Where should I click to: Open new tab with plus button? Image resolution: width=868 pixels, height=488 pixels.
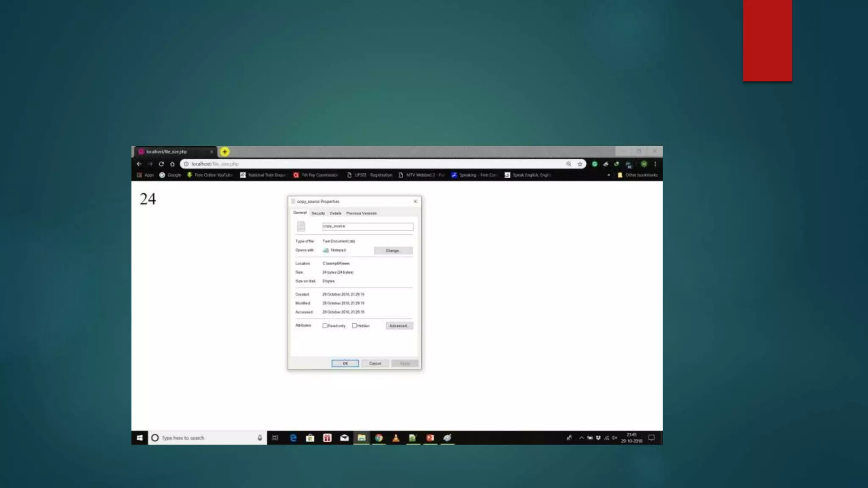(225, 152)
